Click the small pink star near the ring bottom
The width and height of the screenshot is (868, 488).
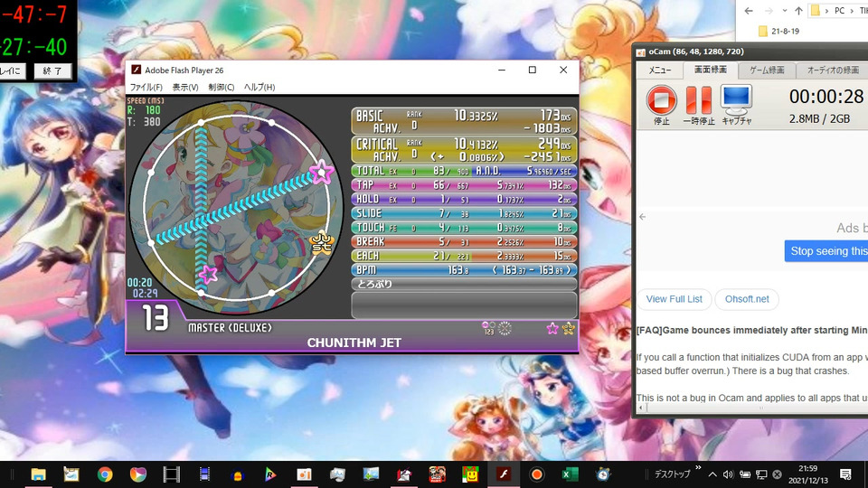pos(208,274)
